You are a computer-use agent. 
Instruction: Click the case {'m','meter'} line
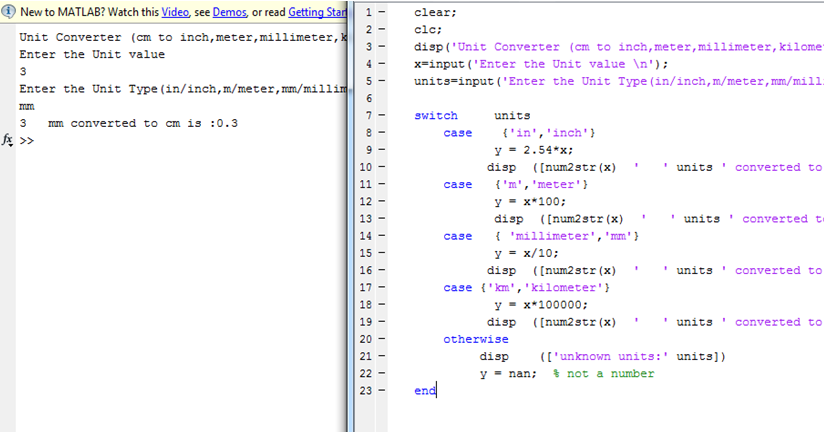coord(515,184)
